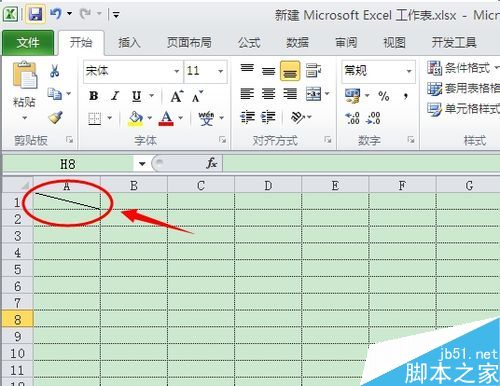Align text right

(290, 94)
